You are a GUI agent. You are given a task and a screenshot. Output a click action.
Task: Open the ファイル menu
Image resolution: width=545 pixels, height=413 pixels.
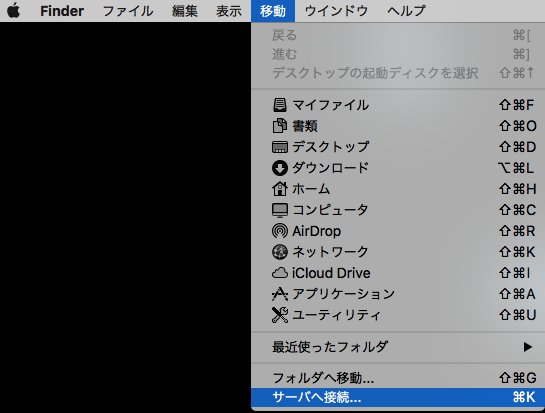[128, 11]
